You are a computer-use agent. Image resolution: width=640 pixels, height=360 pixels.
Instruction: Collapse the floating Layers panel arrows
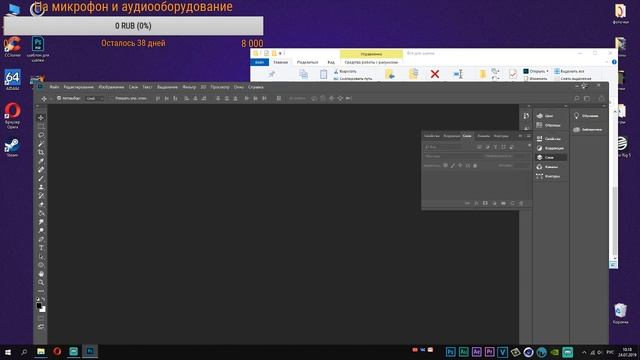coord(520,136)
